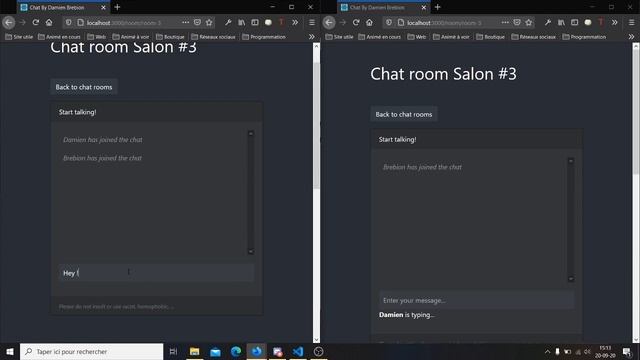
Task: Click the down arrow of the right chat log scrollbar
Action: coord(571,279)
